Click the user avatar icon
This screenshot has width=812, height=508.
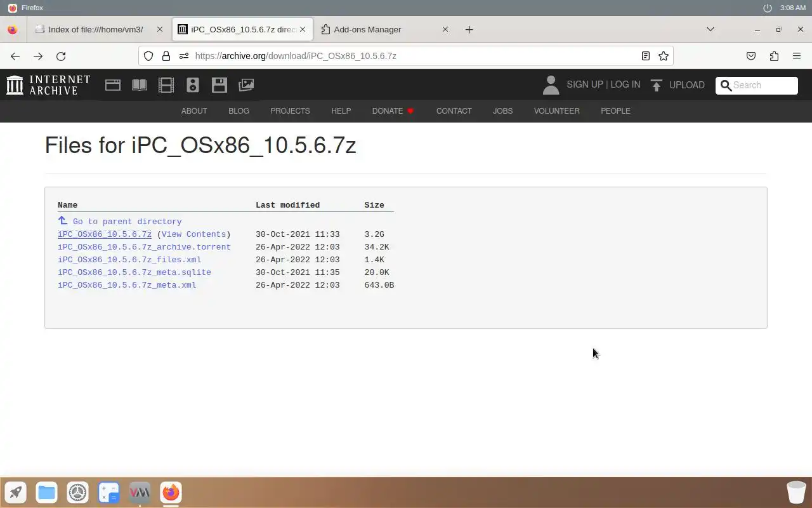tap(551, 85)
